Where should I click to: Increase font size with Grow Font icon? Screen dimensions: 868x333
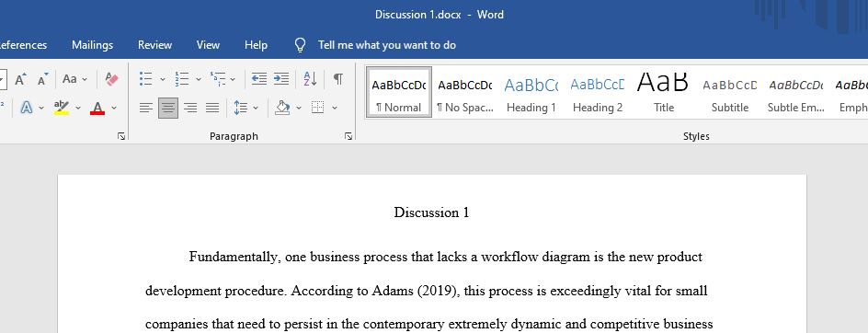pos(20,79)
